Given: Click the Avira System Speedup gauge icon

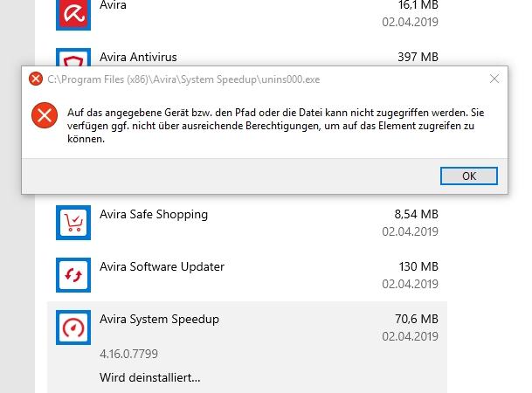Looking at the screenshot, I should click(x=73, y=327).
